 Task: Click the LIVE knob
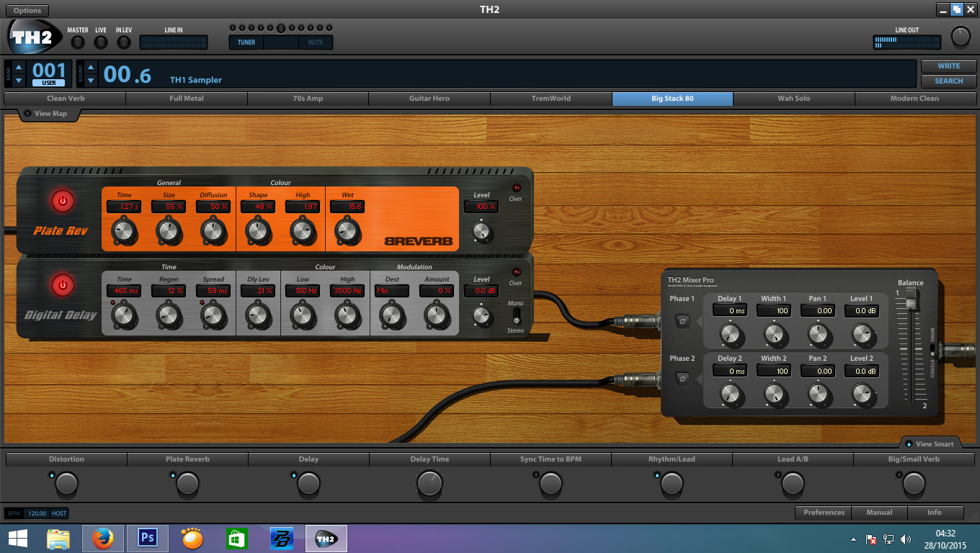point(101,42)
